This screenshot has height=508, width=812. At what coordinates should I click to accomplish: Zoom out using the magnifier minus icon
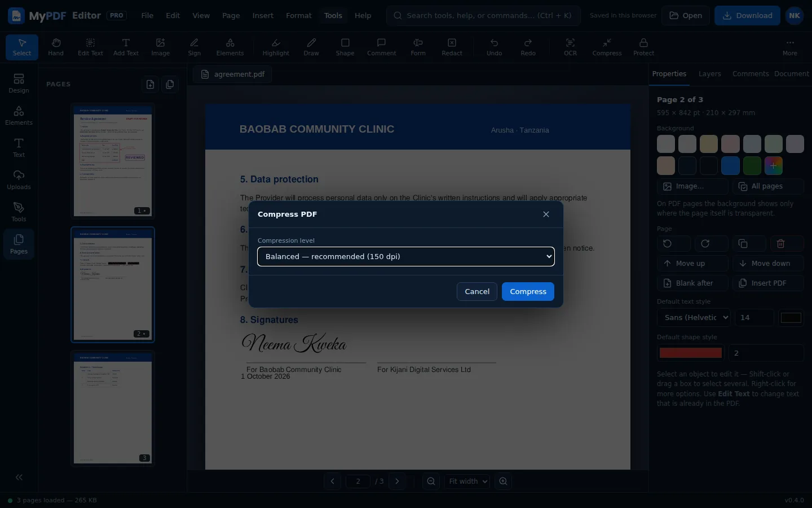[431, 481]
